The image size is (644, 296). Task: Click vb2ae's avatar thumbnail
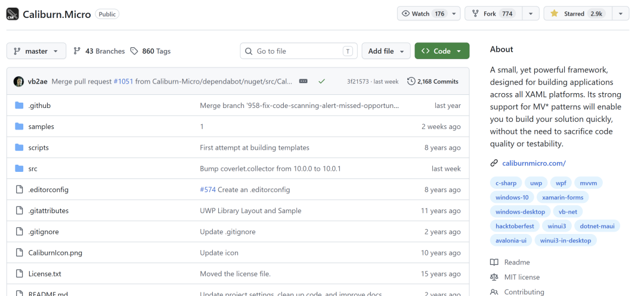click(18, 81)
